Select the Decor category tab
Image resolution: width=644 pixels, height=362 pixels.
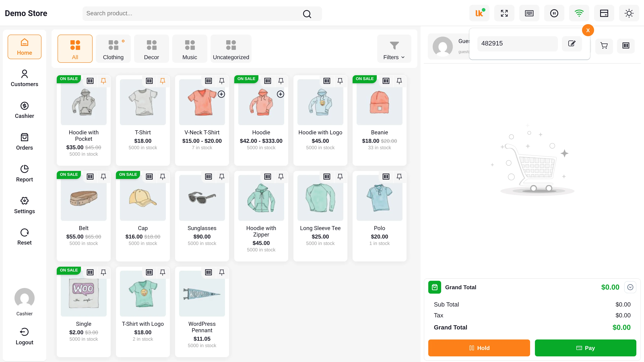point(152,49)
